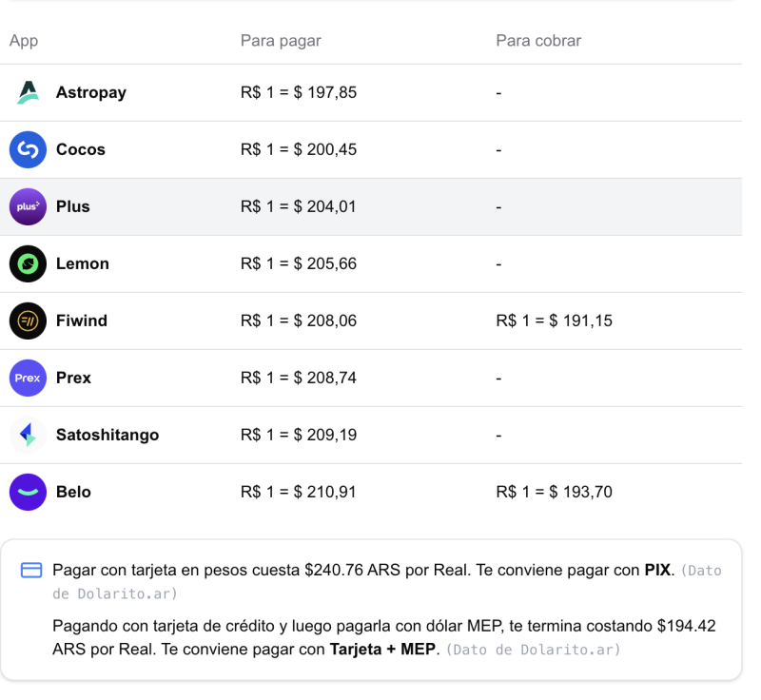Screen dimensions: 761x700
Task: Click the Belo smile logo icon
Action: coord(28,492)
